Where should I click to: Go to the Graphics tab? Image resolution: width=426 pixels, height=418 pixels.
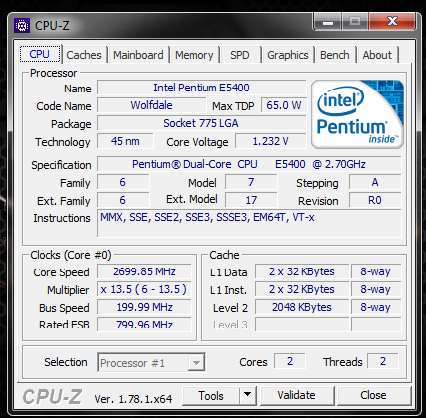(288, 55)
